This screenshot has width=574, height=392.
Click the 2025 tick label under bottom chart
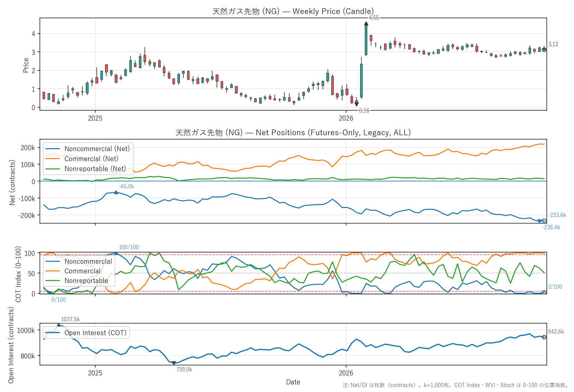point(95,373)
